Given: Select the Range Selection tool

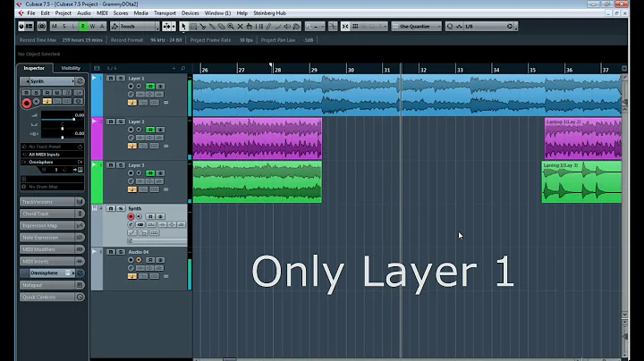Looking at the screenshot, I should (193, 26).
